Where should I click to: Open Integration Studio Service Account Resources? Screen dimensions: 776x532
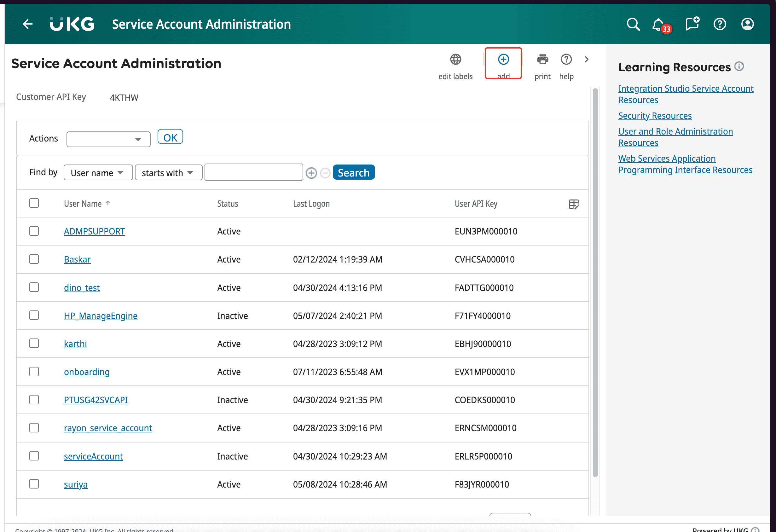click(686, 94)
